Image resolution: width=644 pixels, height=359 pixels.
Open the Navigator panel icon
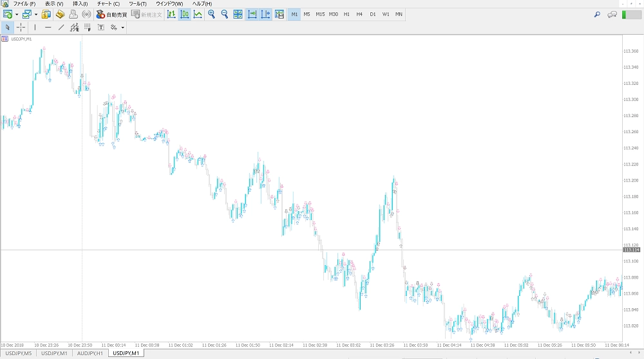73,14
